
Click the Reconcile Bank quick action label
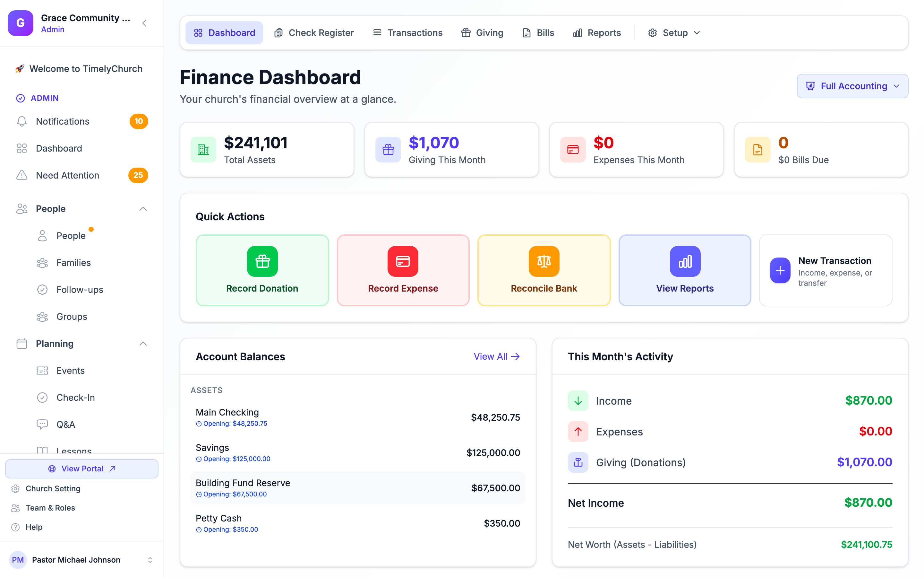pyautogui.click(x=544, y=288)
